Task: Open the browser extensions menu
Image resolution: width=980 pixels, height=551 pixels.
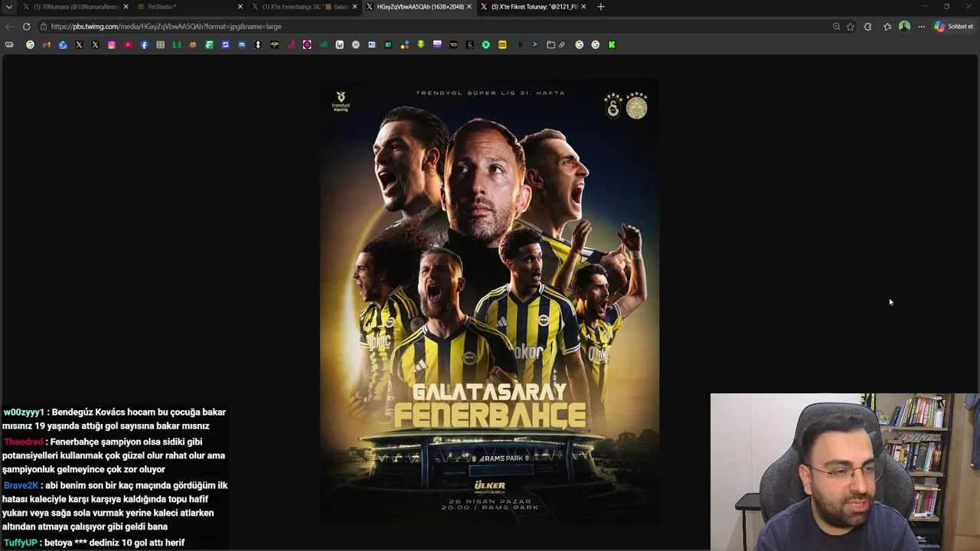Action: point(867,26)
